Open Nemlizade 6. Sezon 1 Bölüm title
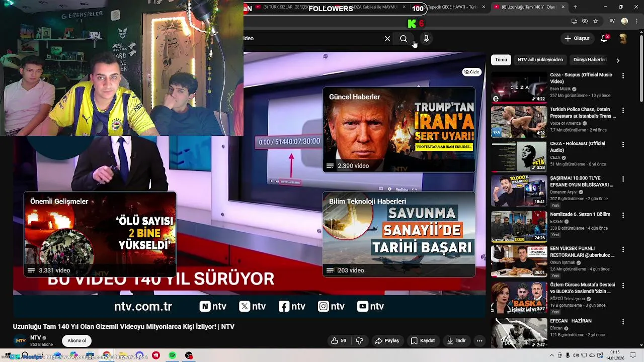Viewport: 644px width, 362px height. [x=580, y=214]
